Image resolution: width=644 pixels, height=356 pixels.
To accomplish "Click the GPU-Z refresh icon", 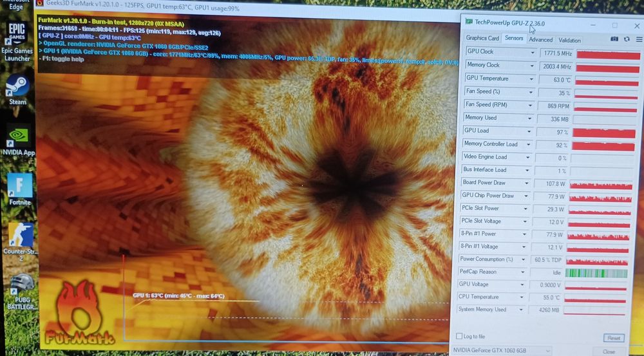I will (x=627, y=39).
